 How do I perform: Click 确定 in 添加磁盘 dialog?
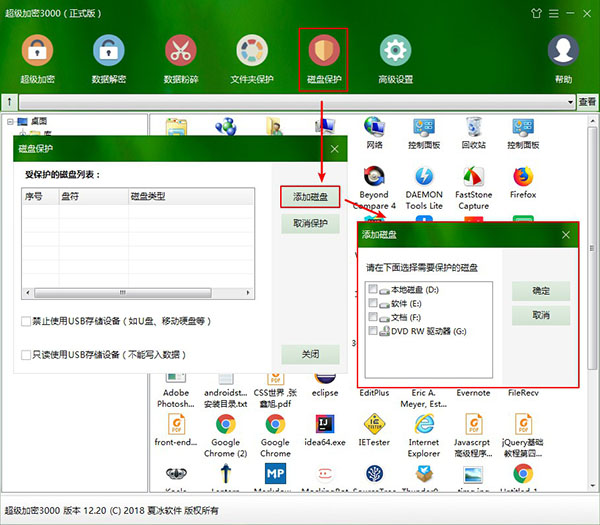click(x=541, y=291)
